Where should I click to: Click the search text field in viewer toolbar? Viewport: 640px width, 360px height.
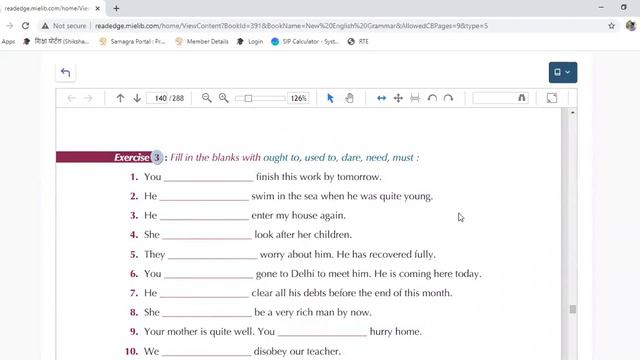coord(494,98)
